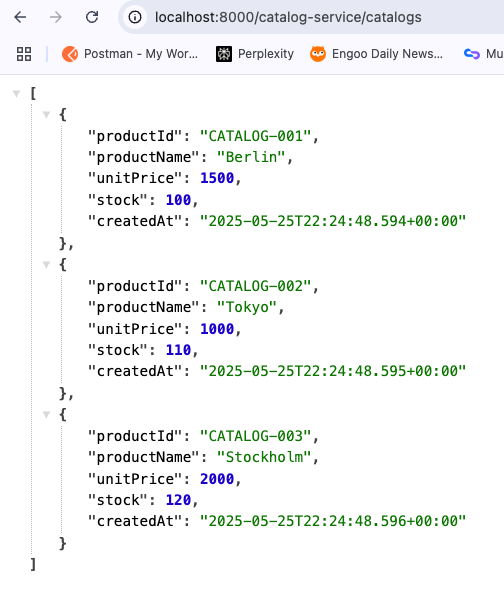The height and width of the screenshot is (591, 504).
Task: View site information for localhost
Action: [x=135, y=17]
